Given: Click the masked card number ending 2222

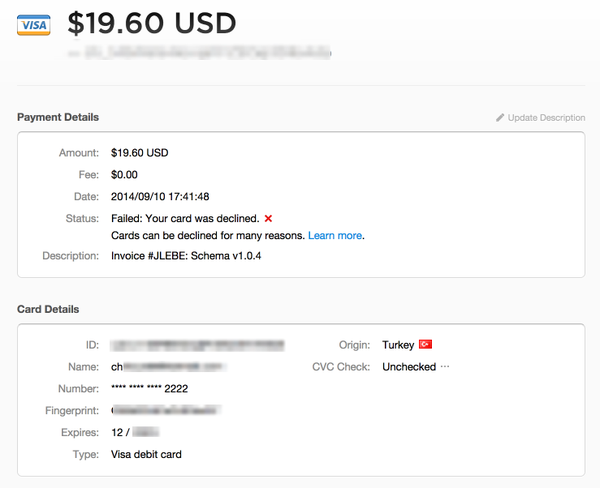Looking at the screenshot, I should point(149,389).
